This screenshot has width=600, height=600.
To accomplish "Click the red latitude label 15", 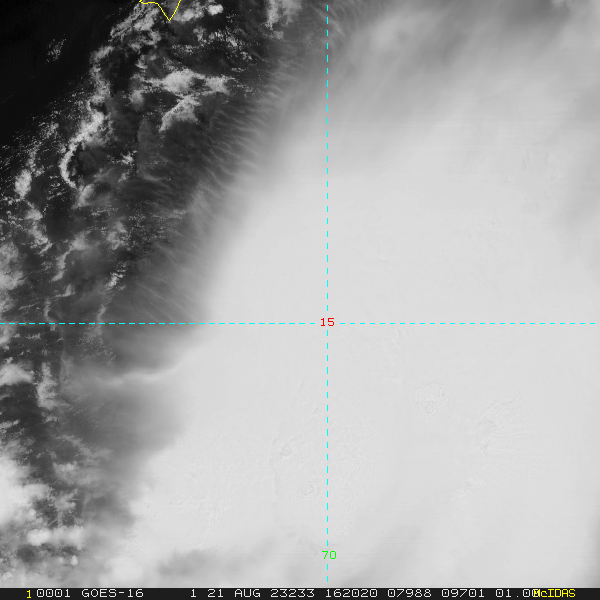I will point(327,322).
